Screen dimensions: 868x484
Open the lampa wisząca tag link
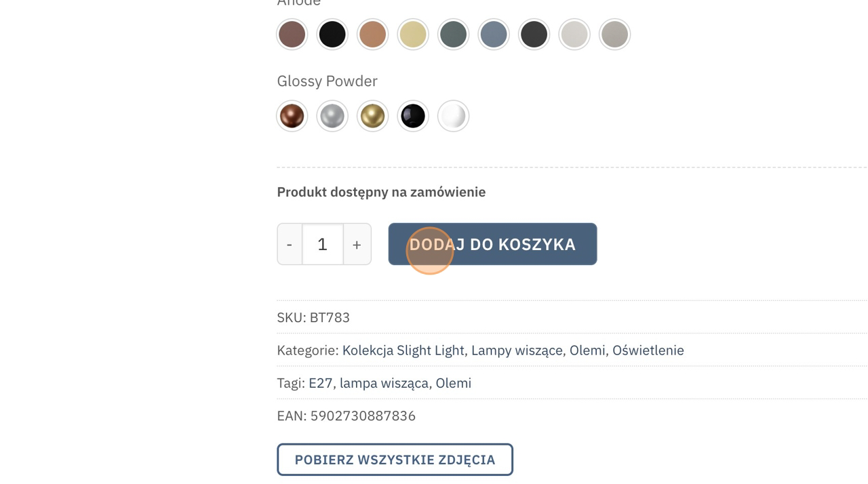[384, 383]
